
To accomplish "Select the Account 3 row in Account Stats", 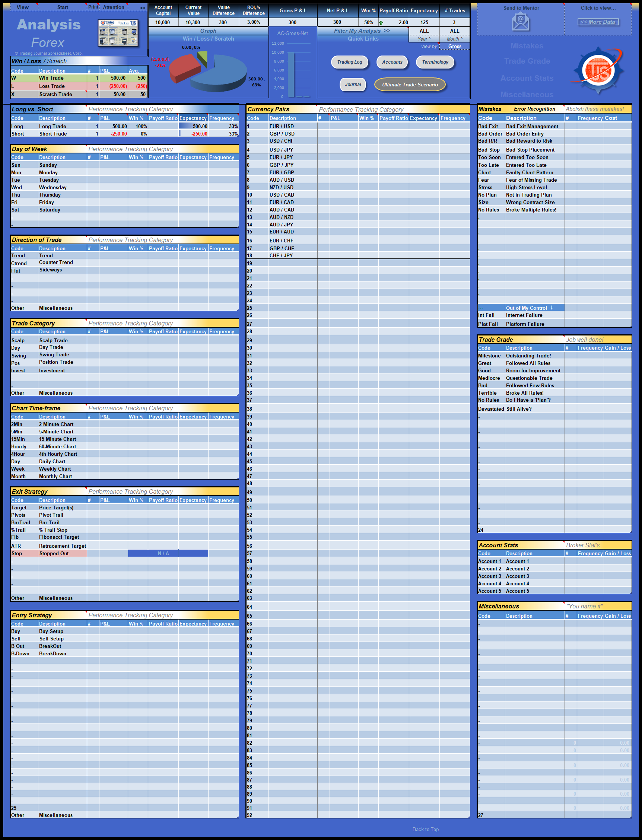I will click(554, 576).
